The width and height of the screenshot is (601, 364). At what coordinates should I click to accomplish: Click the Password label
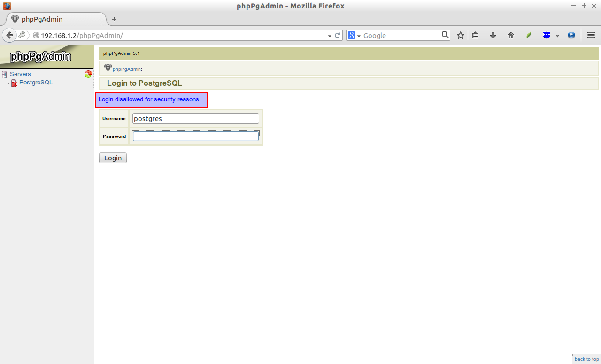pyautogui.click(x=115, y=136)
